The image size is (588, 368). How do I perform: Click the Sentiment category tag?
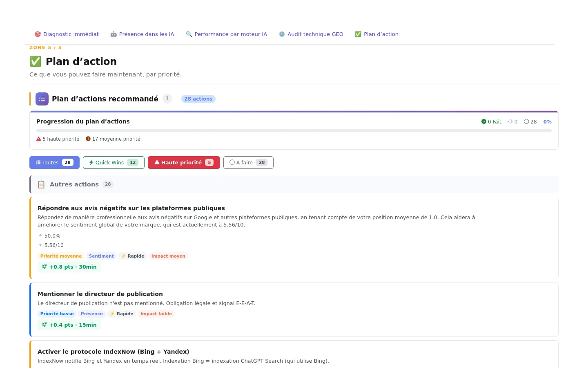pyautogui.click(x=101, y=256)
